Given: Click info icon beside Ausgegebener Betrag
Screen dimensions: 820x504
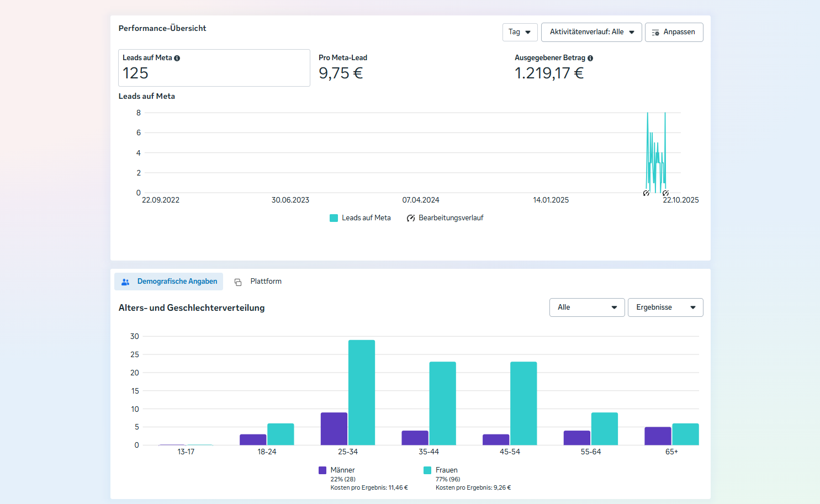Looking at the screenshot, I should click(x=590, y=58).
